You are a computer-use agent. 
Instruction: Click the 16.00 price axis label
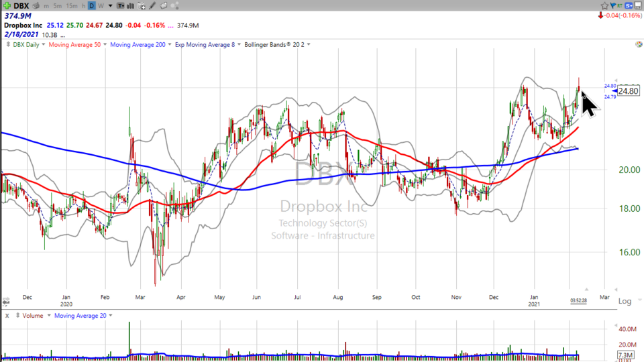[629, 252]
